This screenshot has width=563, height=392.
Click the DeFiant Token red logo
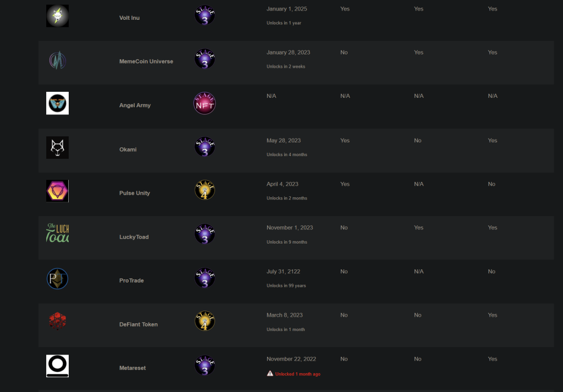point(57,322)
